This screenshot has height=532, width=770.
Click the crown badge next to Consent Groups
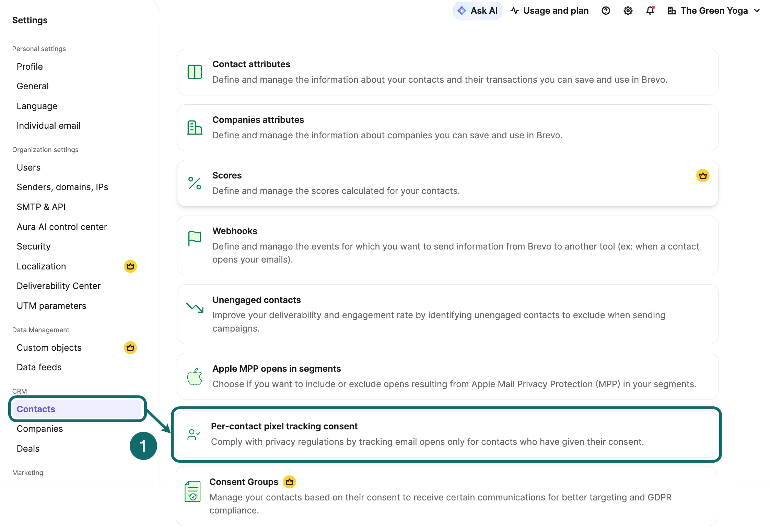click(x=290, y=482)
